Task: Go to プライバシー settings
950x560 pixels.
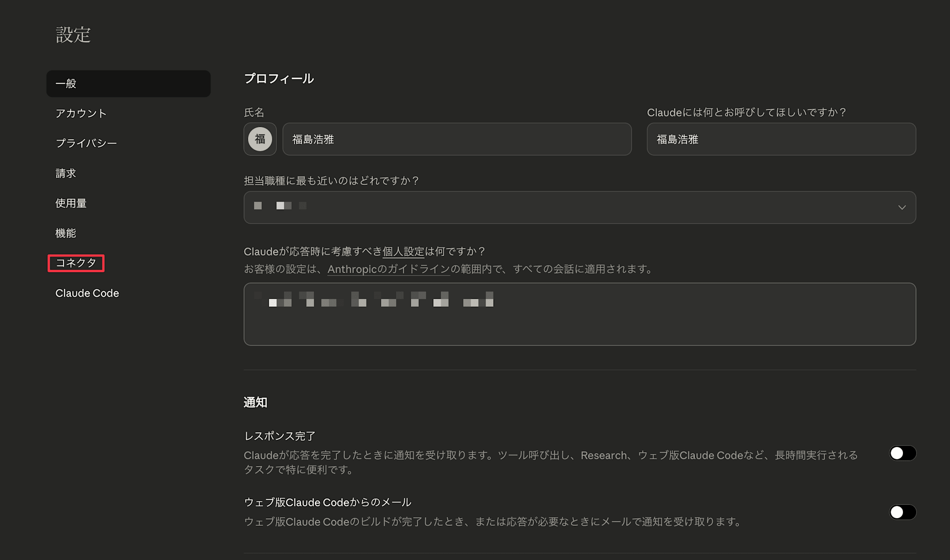Action: pos(86,143)
